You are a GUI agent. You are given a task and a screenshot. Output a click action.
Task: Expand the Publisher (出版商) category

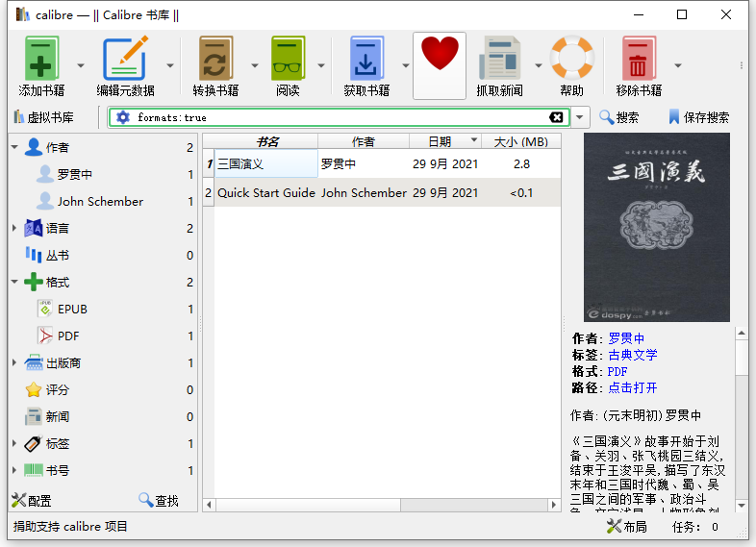click(x=15, y=362)
